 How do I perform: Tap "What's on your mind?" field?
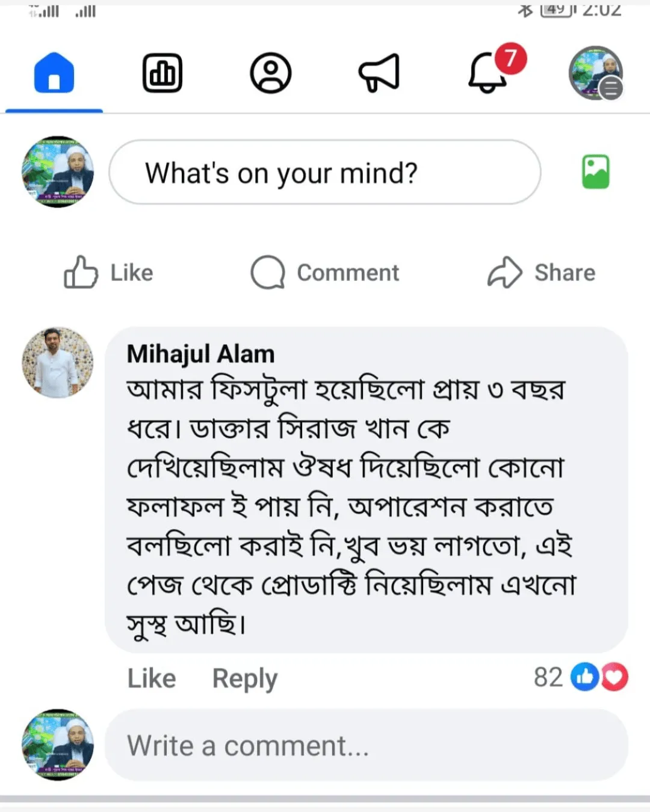tap(325, 173)
